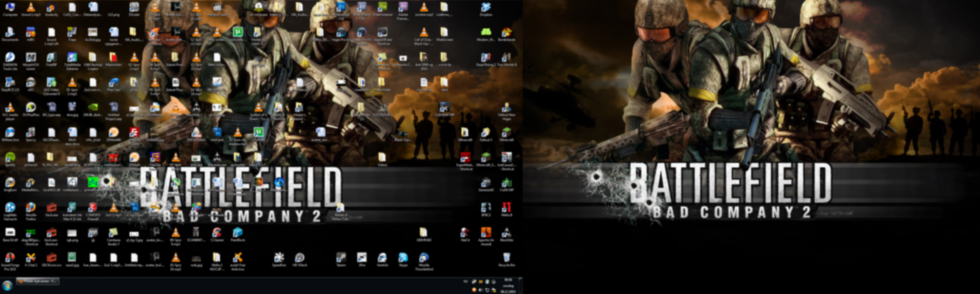Select the ImgBurn desktop icon
Viewport: 980px width, 294px height.
[x=10, y=185]
